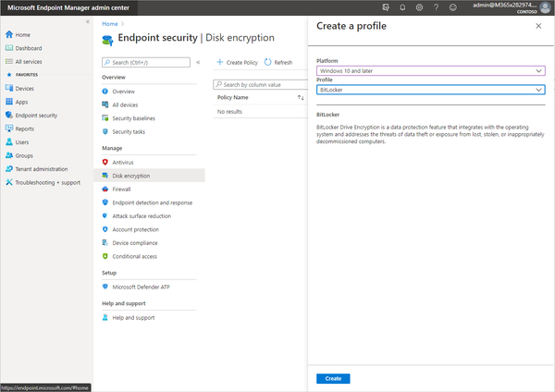Click Endpoint security shield icon in sidebar
555x392 pixels.
click(9, 115)
